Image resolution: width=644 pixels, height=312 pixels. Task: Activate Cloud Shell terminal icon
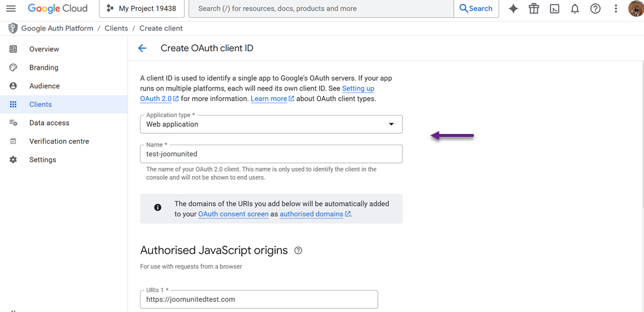555,8
